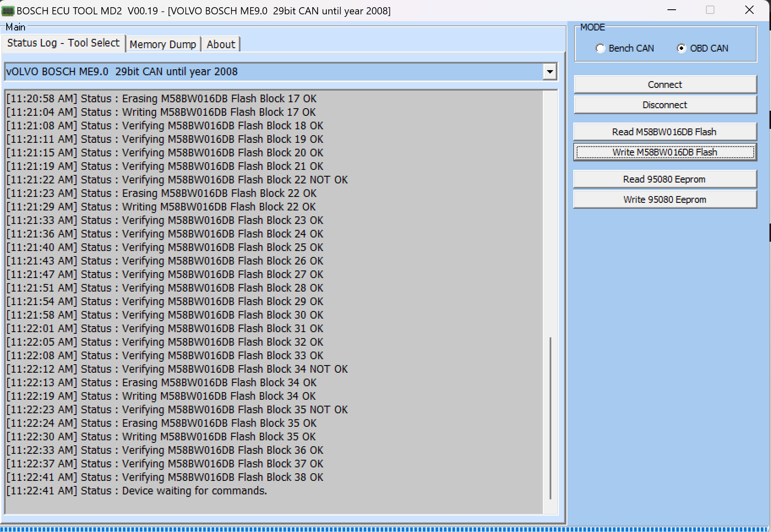Click log line 'Verifying Flash Block 18 OK'
The image size is (771, 532).
[165, 125]
